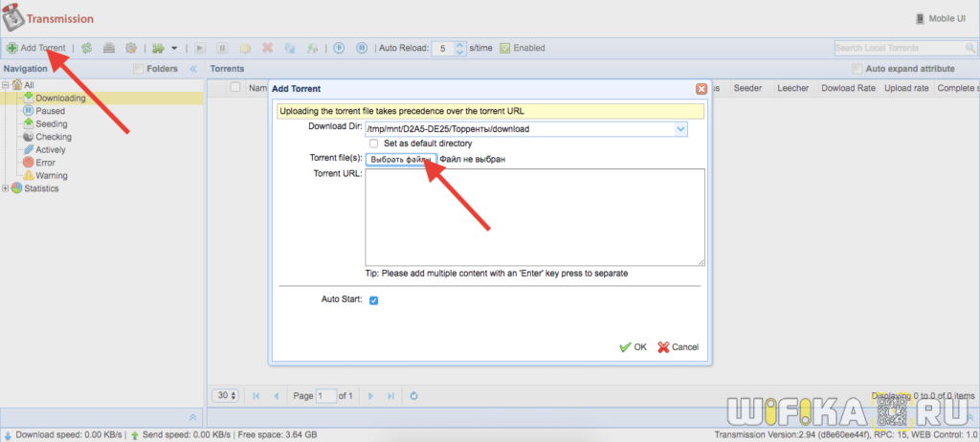This screenshot has width=980, height=442.
Task: Expand the Statistics tree node
Action: (x=6, y=188)
